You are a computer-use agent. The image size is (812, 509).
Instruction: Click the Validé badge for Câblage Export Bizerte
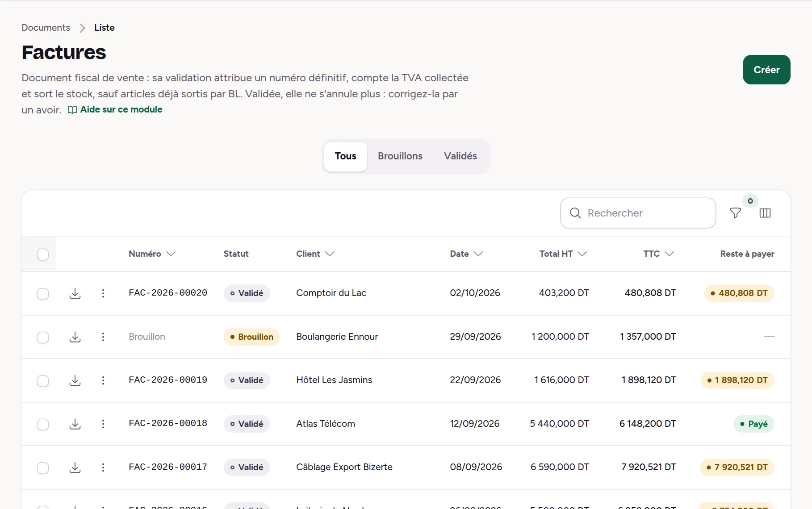(x=247, y=467)
